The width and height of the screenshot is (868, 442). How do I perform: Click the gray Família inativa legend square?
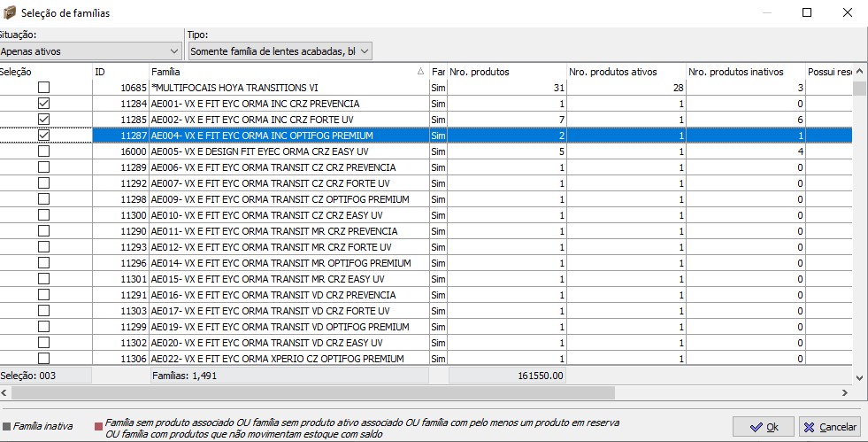[7, 426]
